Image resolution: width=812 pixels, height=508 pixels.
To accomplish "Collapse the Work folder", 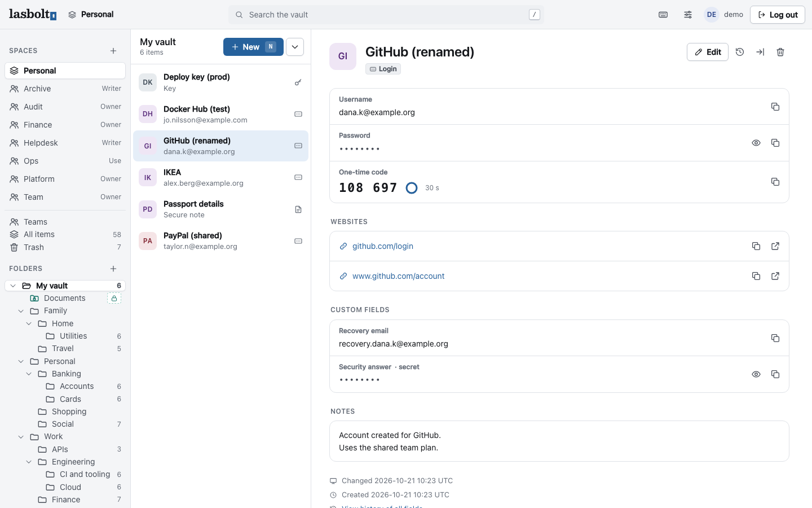I will (21, 437).
